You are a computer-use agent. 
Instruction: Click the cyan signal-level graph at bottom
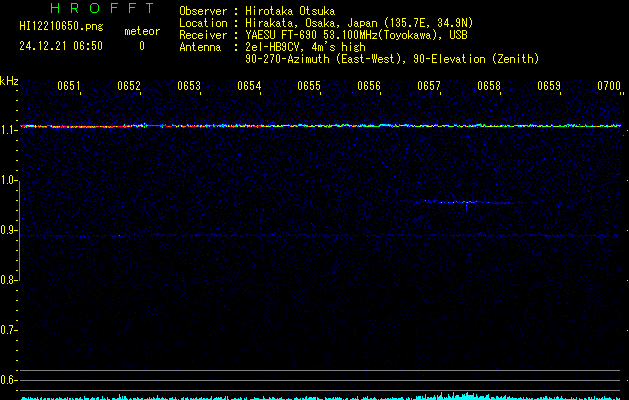321,396
